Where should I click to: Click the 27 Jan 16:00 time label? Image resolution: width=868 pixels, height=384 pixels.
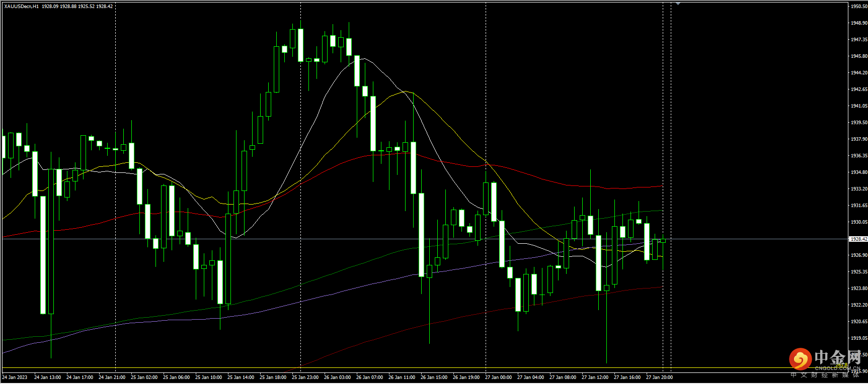[x=627, y=377]
